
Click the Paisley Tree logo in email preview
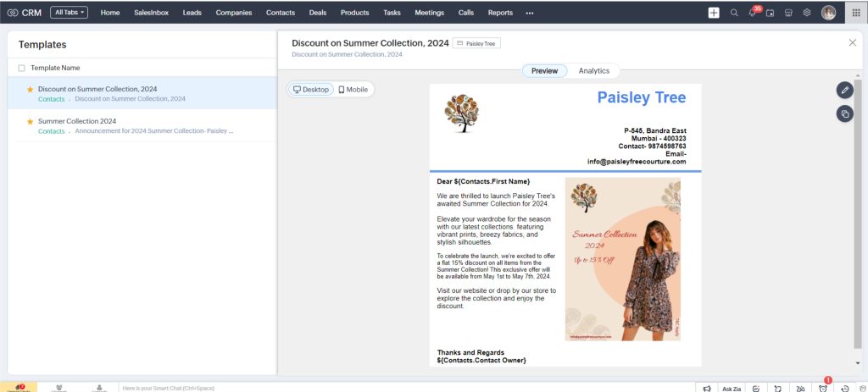point(462,113)
